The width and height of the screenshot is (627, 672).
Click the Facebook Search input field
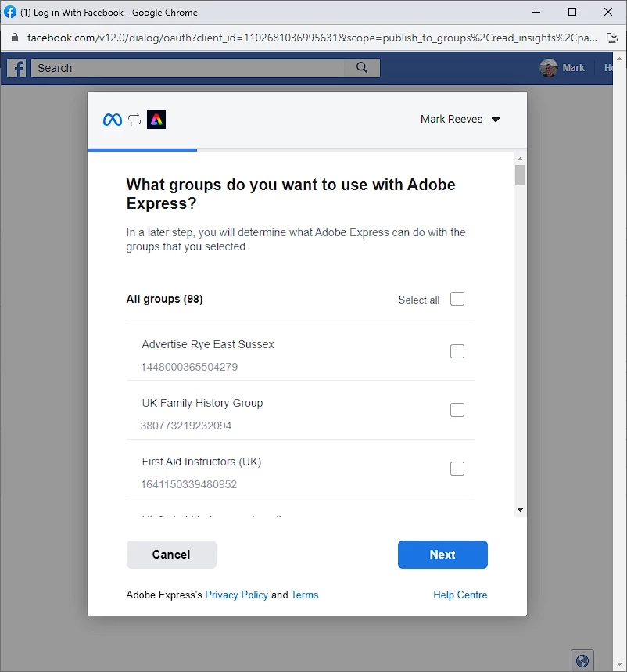tap(188, 68)
